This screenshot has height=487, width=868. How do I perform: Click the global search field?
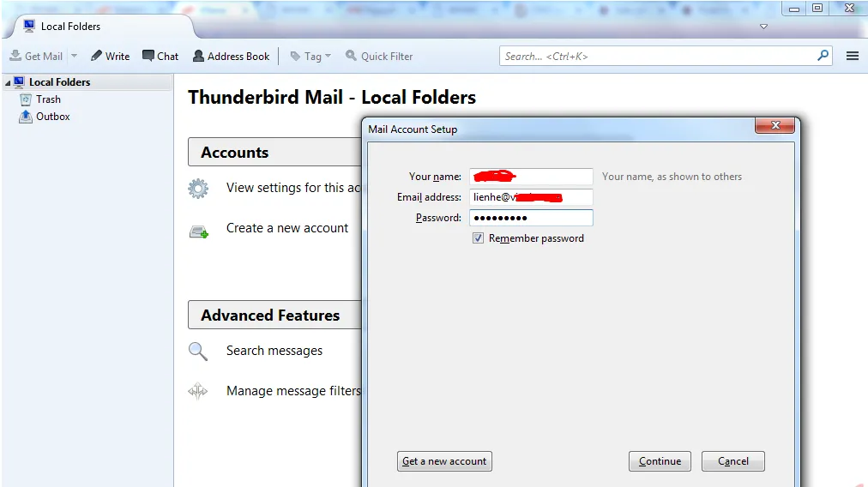click(x=658, y=56)
